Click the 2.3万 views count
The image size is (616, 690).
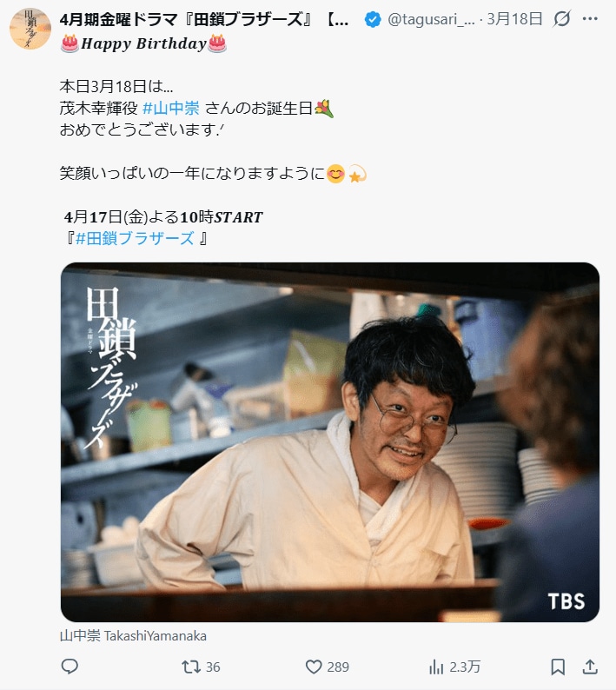click(x=465, y=667)
